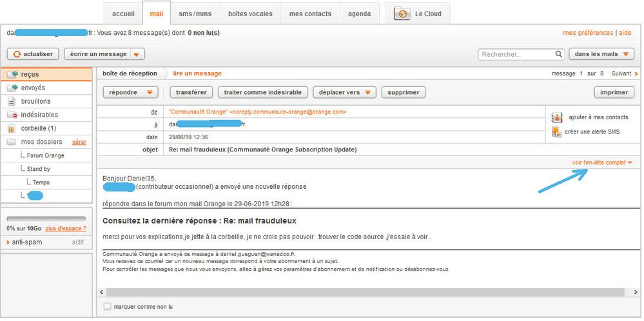Image resolution: width=644 pixels, height=321 pixels.
Task: Select the envoyés folder
Action: coord(46,88)
